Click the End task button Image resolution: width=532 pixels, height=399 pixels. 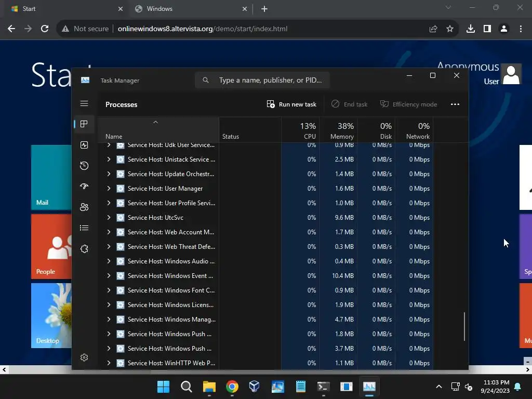pyautogui.click(x=350, y=104)
